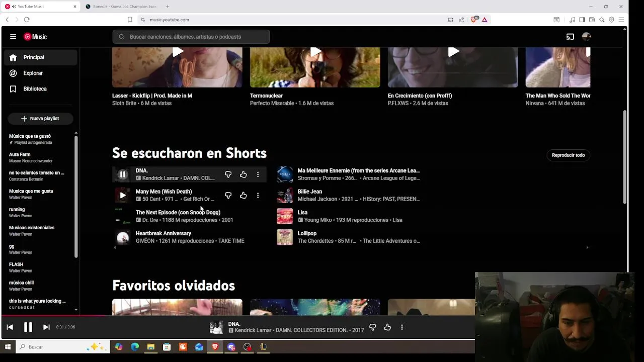
Task: Focus the search songs input field
Action: [191, 37]
